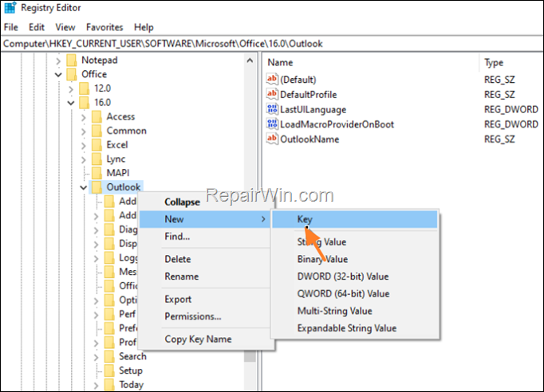Select the Search folder icon
The height and width of the screenshot is (392, 544).
pos(109,356)
